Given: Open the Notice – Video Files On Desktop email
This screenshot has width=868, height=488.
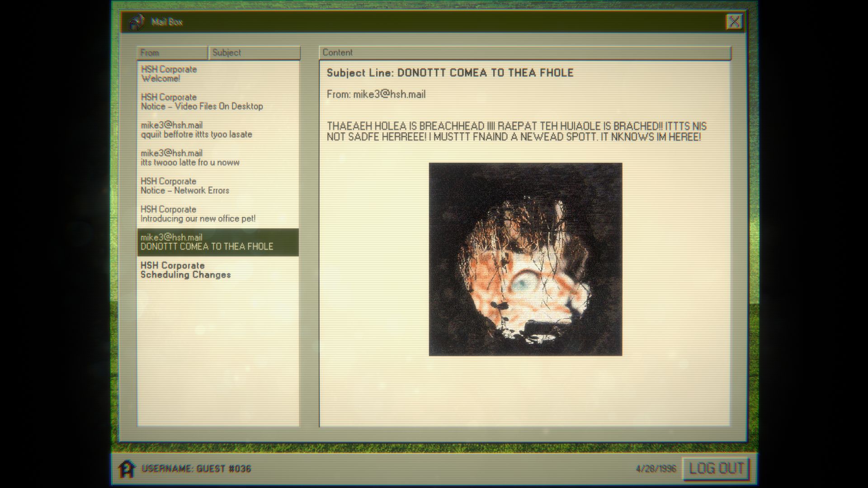Looking at the screenshot, I should click(218, 102).
